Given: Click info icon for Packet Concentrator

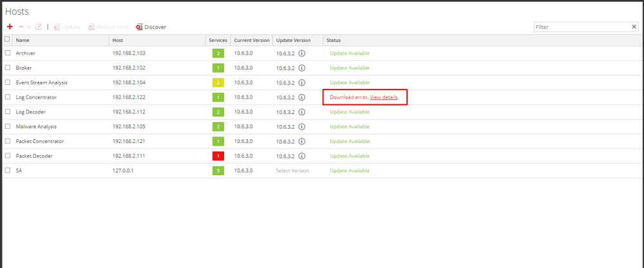Looking at the screenshot, I should 302,141.
